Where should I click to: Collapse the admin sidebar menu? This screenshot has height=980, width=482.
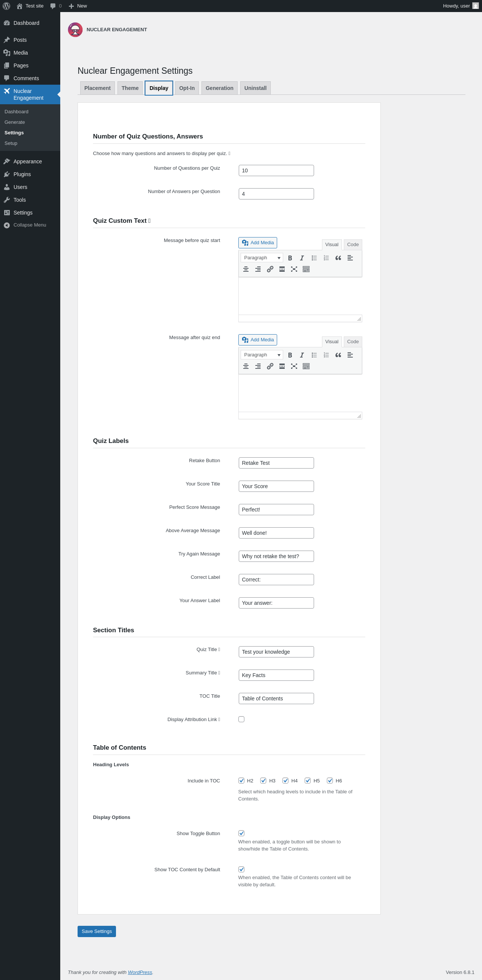point(30,225)
